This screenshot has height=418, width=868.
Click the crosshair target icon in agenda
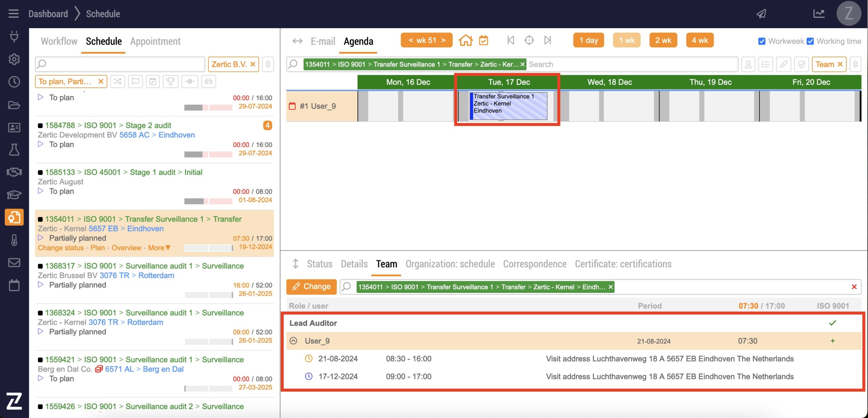[529, 40]
